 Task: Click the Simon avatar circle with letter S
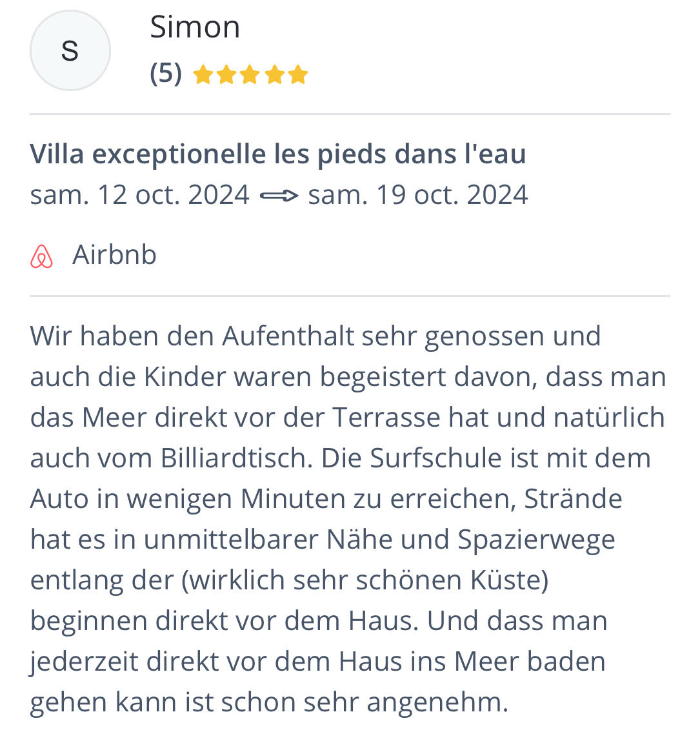70,51
